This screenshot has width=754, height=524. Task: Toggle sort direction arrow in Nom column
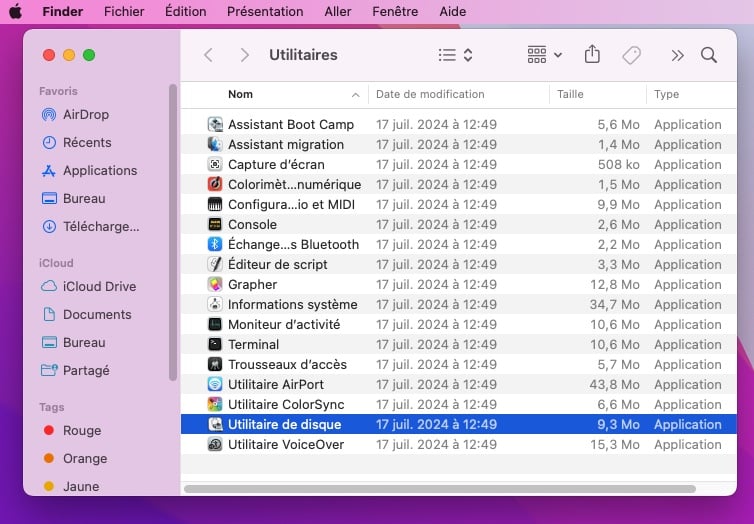pos(355,95)
